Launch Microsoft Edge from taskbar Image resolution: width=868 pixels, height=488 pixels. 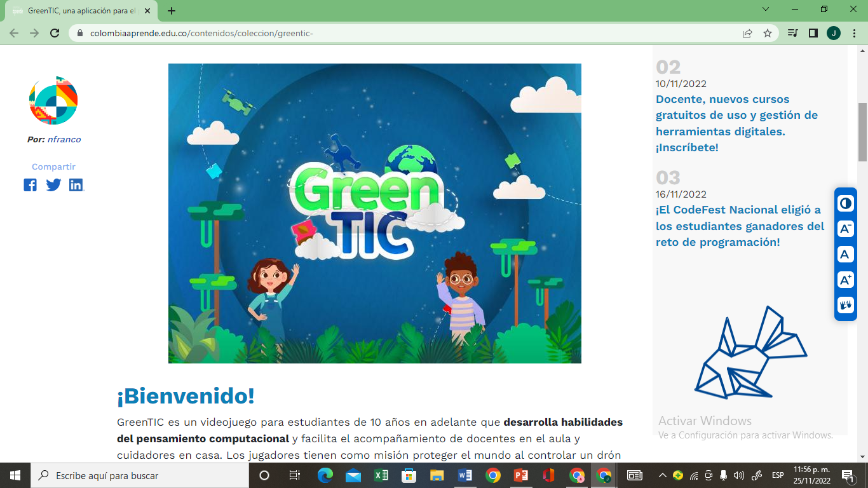(325, 475)
